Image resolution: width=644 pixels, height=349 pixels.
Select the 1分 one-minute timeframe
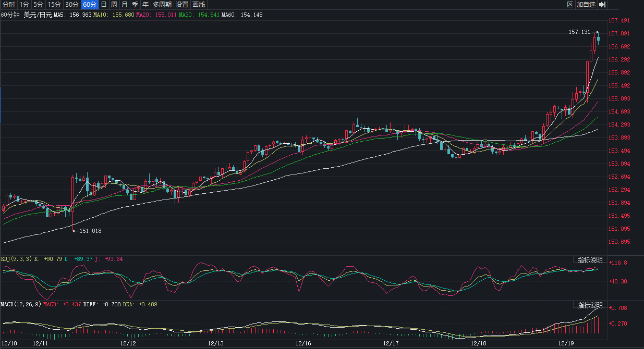click(24, 5)
